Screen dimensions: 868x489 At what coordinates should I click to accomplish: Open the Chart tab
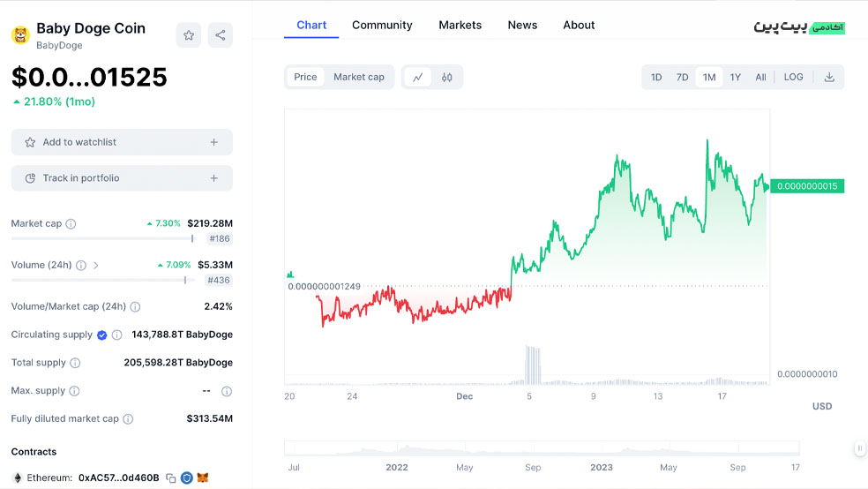coord(311,25)
